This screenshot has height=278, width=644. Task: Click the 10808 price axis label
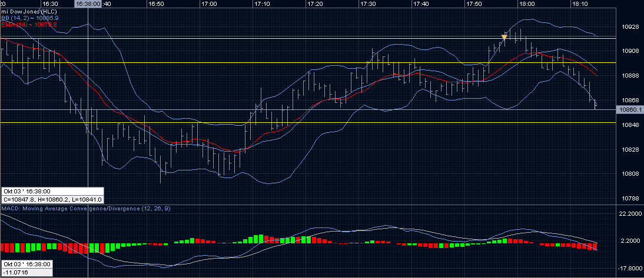click(x=630, y=174)
